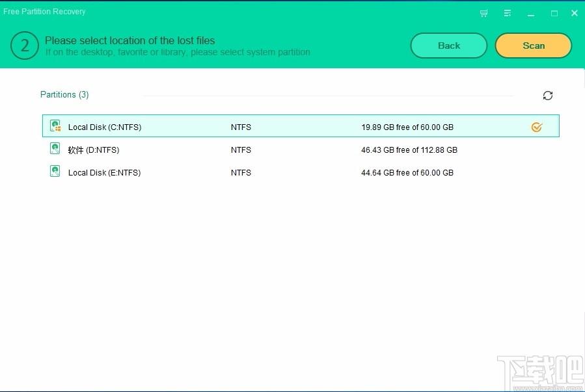Click NTFS file system of C drive row
Viewport: 585px width, 392px height.
tap(241, 127)
